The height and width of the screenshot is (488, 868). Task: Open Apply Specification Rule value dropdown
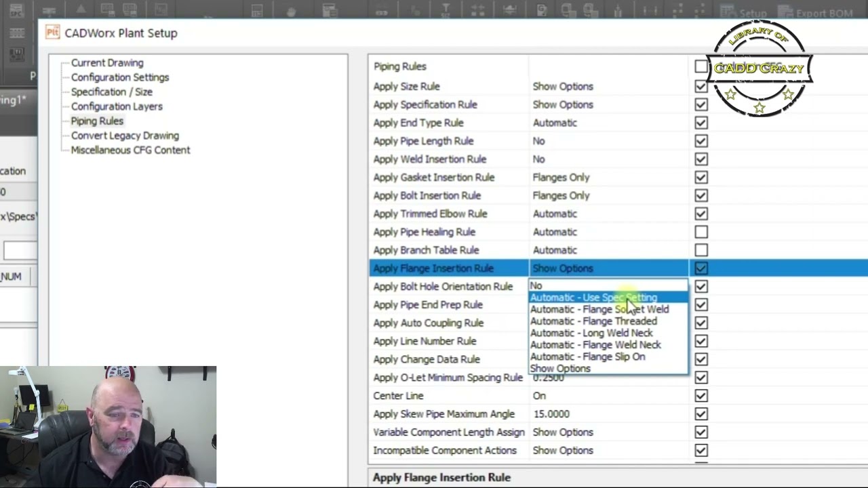click(608, 104)
